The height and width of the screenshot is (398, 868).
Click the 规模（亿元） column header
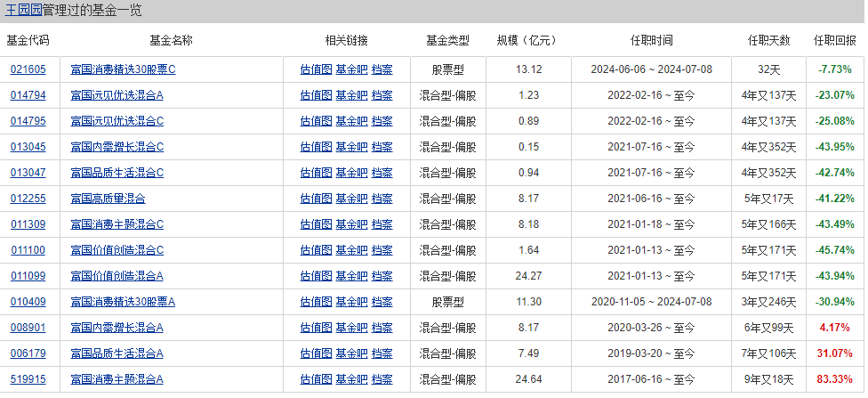[x=528, y=40]
